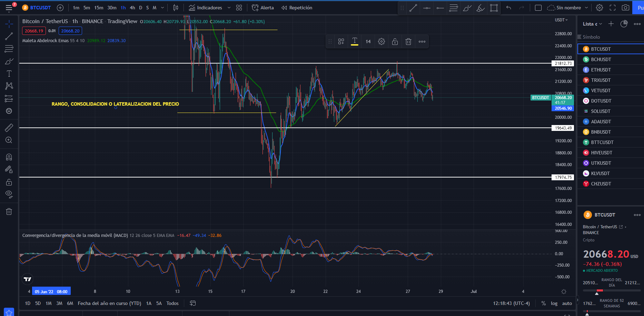
Task: Take a chart snapshot with camera icon
Action: (x=625, y=8)
